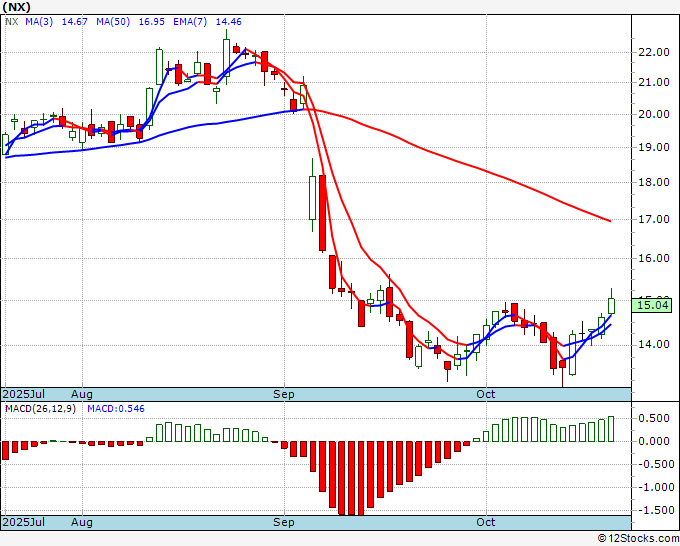This screenshot has height=546, width=680.
Task: Click the 19.00 price axis label
Action: click(654, 147)
